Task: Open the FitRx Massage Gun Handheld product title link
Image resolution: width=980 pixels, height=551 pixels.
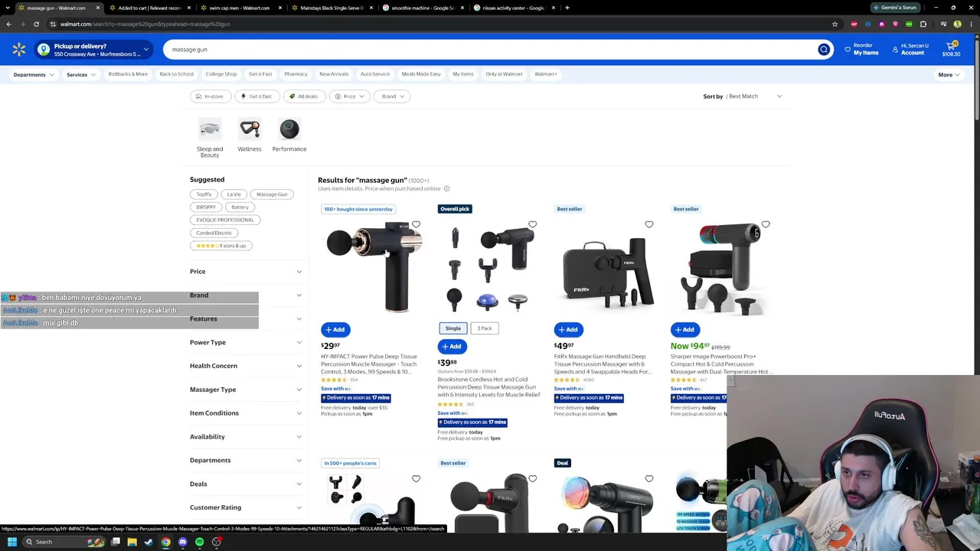Action: click(x=602, y=364)
